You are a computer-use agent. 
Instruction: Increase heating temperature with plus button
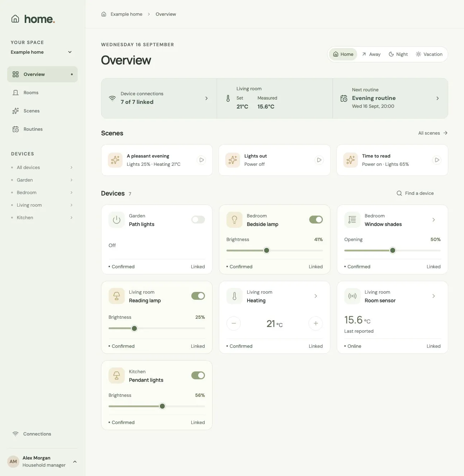pos(316,323)
